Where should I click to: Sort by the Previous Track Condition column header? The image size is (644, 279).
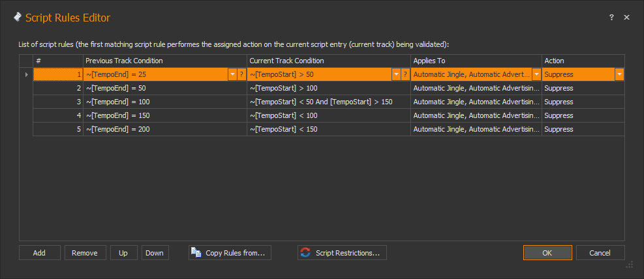point(165,61)
